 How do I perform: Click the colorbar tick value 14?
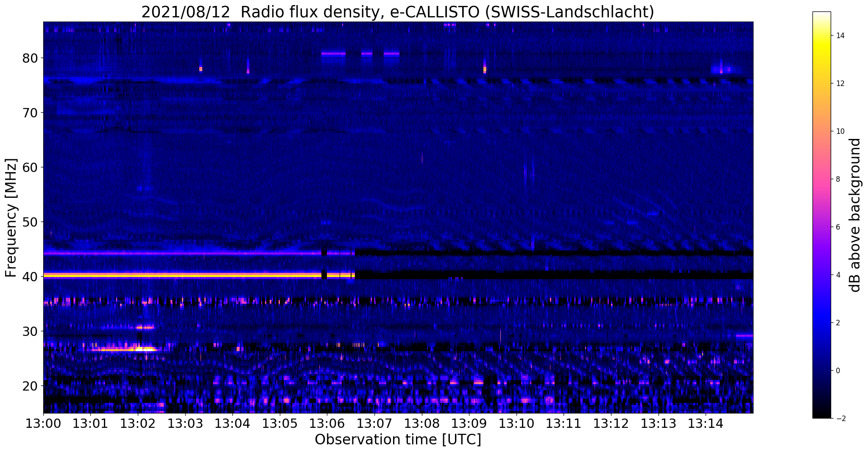(840, 36)
